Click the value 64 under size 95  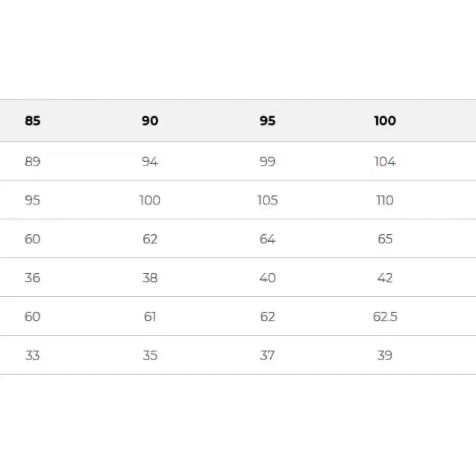267,239
